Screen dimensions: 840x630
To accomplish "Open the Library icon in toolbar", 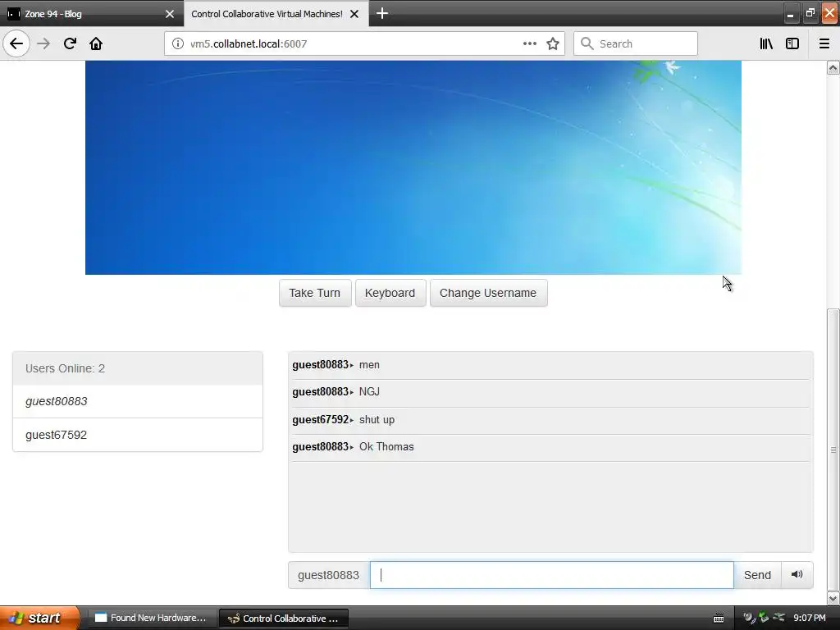I will (x=766, y=43).
